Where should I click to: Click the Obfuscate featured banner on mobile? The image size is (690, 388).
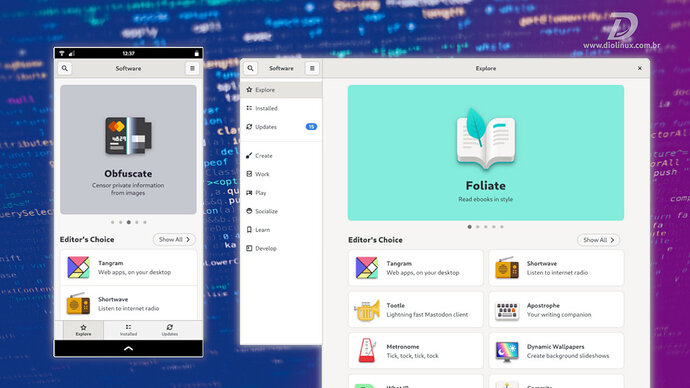click(x=128, y=150)
